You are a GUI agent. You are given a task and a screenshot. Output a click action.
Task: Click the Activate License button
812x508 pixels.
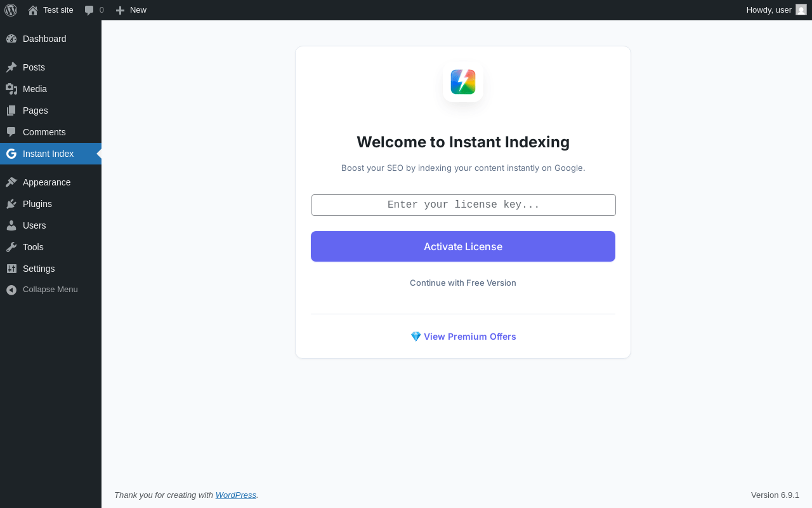point(463,246)
